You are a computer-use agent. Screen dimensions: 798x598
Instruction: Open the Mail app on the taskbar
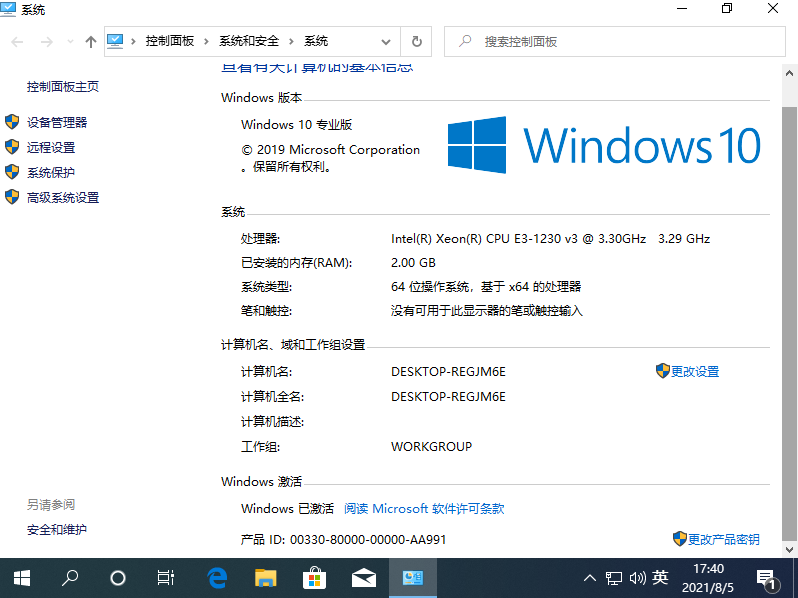coord(363,578)
